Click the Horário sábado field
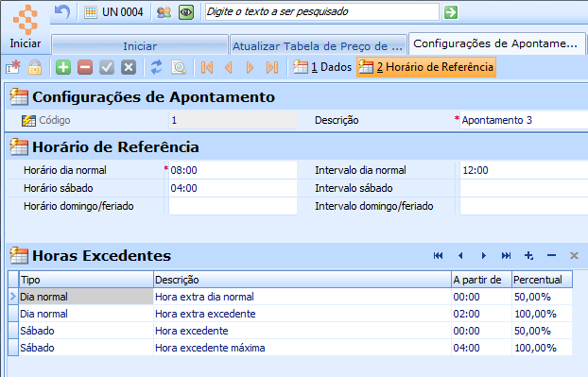Viewport: 588px width, 377px height. (x=233, y=188)
